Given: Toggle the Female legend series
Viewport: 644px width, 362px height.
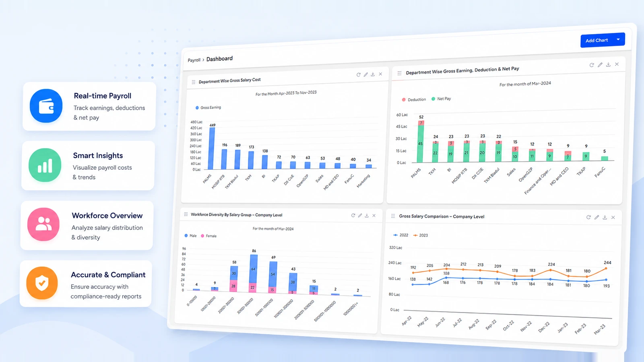Looking at the screenshot, I should coord(208,236).
